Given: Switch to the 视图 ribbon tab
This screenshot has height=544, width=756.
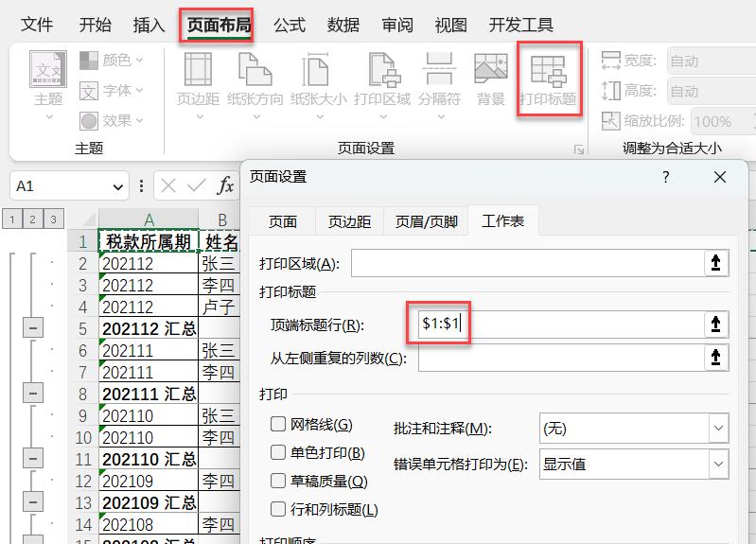Looking at the screenshot, I should click(450, 25).
